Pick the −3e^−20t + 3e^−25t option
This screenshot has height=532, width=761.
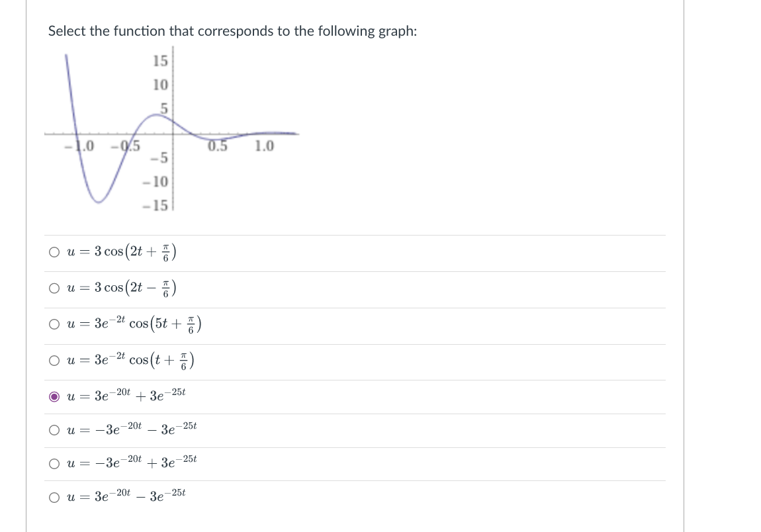[x=55, y=463]
